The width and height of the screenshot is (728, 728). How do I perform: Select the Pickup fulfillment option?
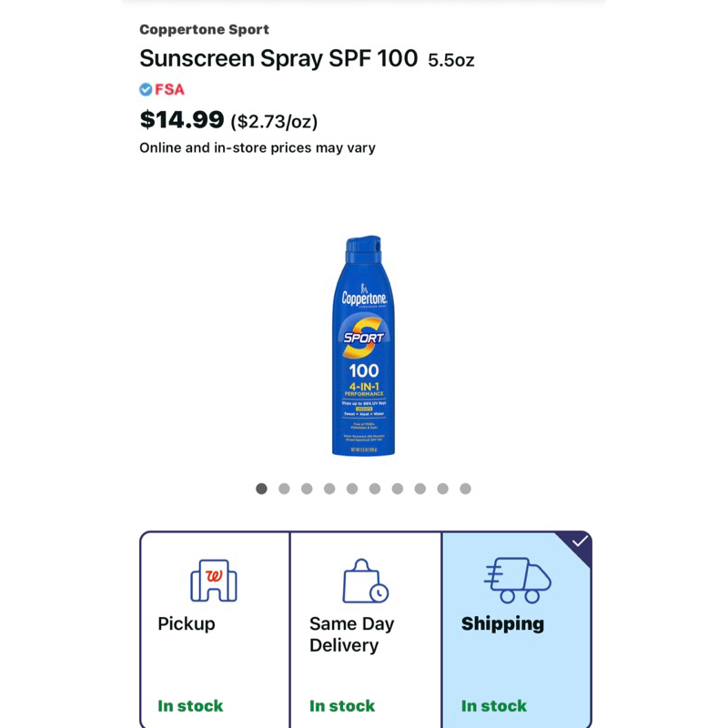click(x=215, y=630)
